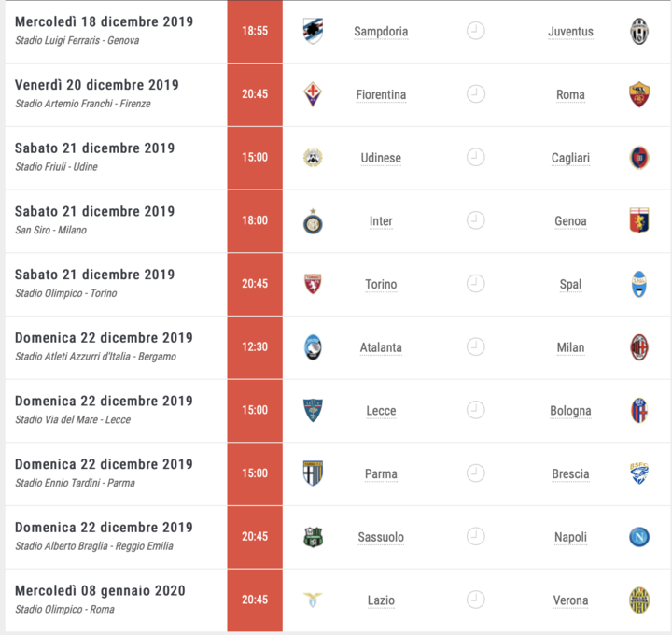672x635 pixels.
Task: Click the Genoa club crest
Action: (638, 221)
